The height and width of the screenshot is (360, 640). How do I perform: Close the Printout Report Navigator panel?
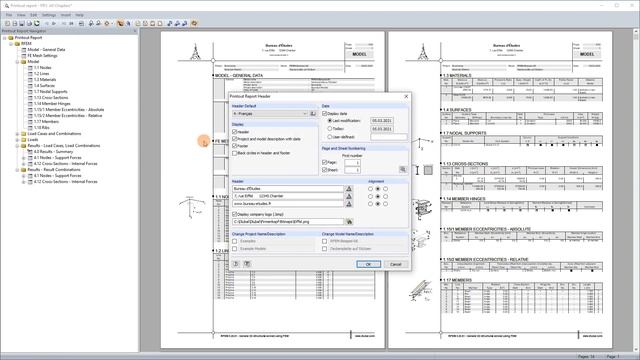tap(135, 31)
